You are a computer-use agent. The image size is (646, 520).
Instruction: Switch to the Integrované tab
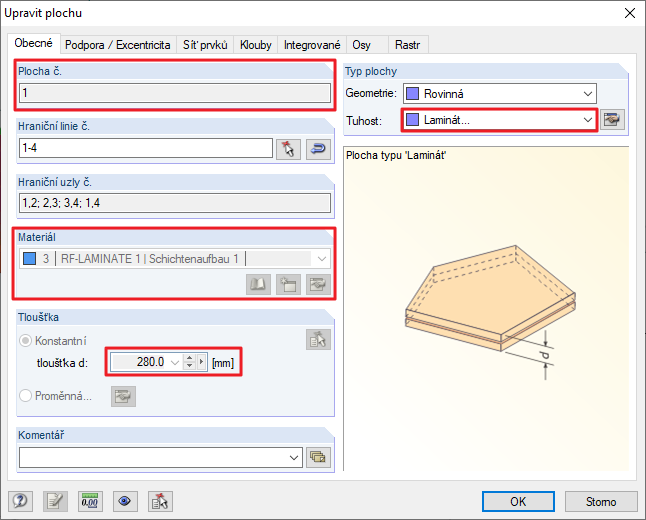(312, 45)
